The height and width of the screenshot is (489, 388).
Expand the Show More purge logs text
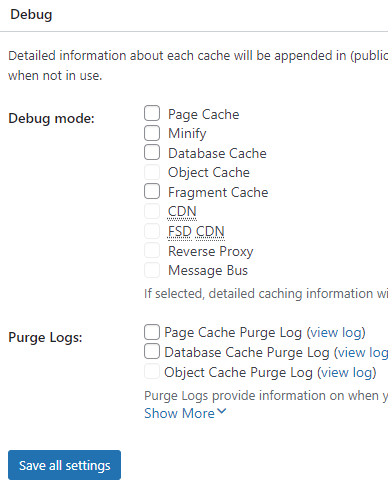point(179,413)
